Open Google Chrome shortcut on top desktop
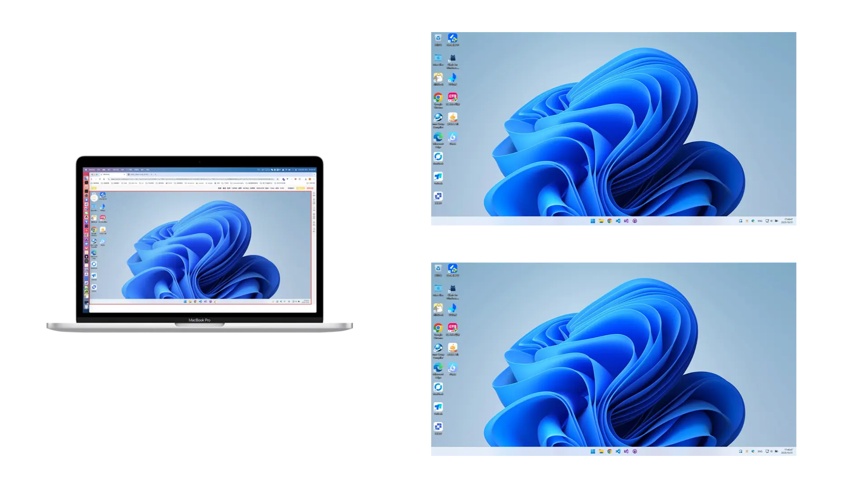 438,98
